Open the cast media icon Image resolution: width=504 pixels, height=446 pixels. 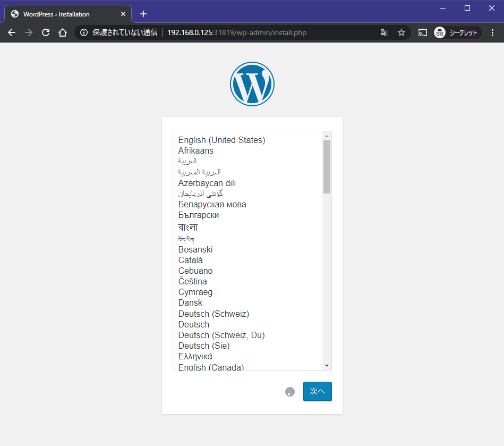(x=423, y=32)
